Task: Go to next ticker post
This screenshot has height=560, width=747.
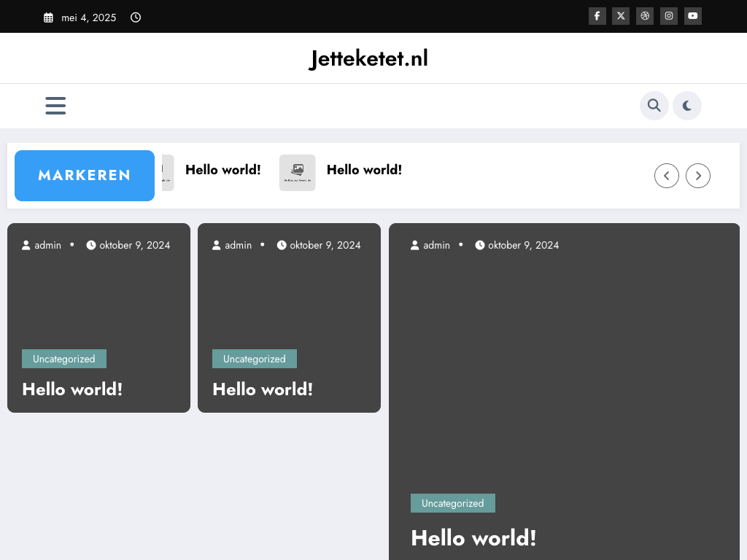Action: click(698, 176)
